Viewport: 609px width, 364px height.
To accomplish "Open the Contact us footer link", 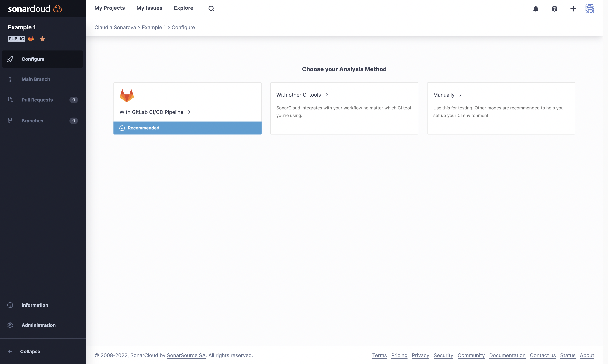I will pyautogui.click(x=543, y=355).
